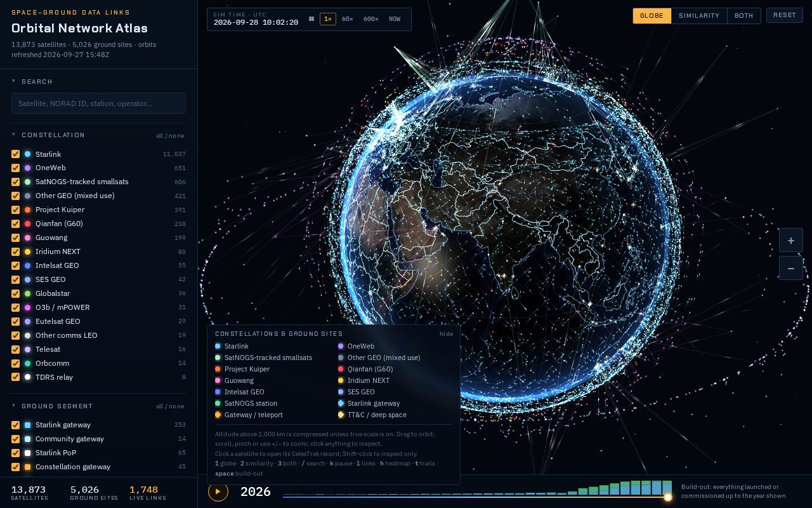Collapse the Search section

click(x=13, y=81)
